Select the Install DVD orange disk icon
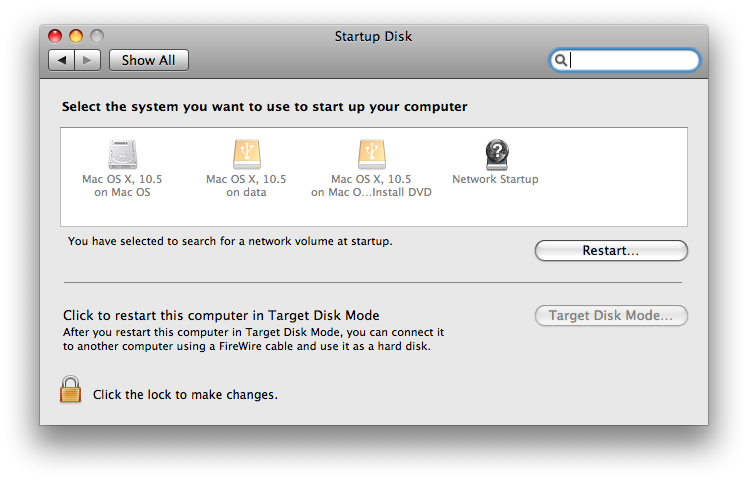This screenshot has height=480, width=748. (371, 153)
